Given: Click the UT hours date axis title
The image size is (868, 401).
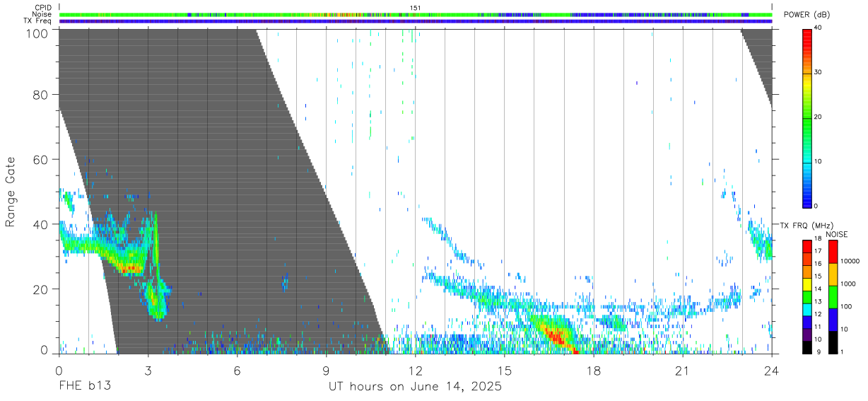Looking at the screenshot, I should point(416,387).
